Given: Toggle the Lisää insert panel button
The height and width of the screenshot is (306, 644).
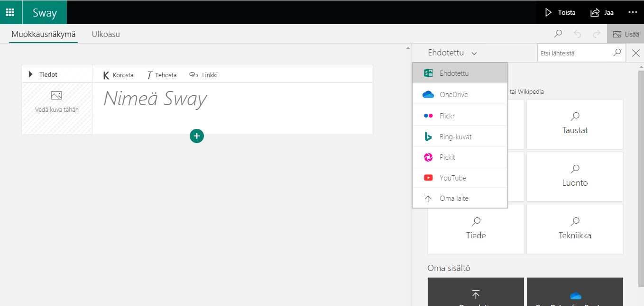Looking at the screenshot, I should point(626,34).
